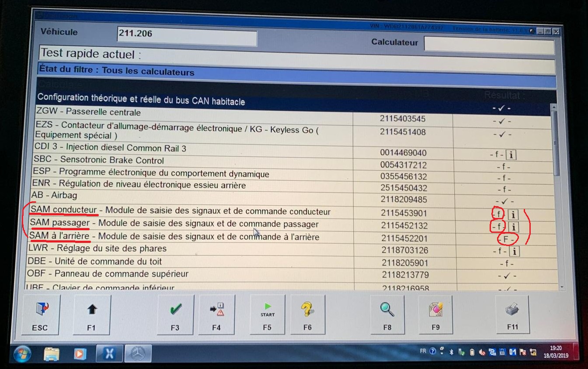The height and width of the screenshot is (369, 588).
Task: Open info icon for SAM passager row
Action: [x=513, y=227]
